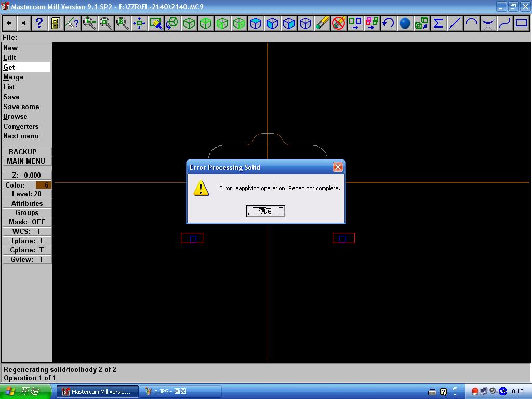This screenshot has height=399, width=532.
Task: Open the Groups button
Action: pyautogui.click(x=27, y=212)
